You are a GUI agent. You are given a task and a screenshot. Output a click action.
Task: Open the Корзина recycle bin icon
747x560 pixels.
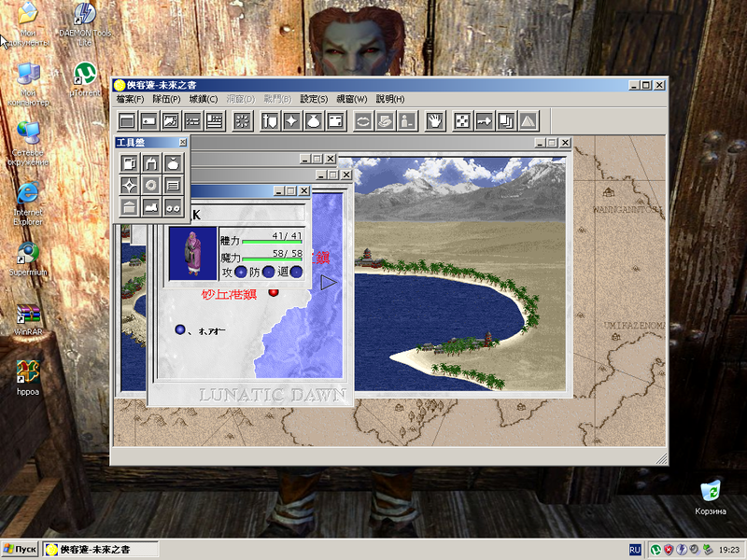coord(711,498)
